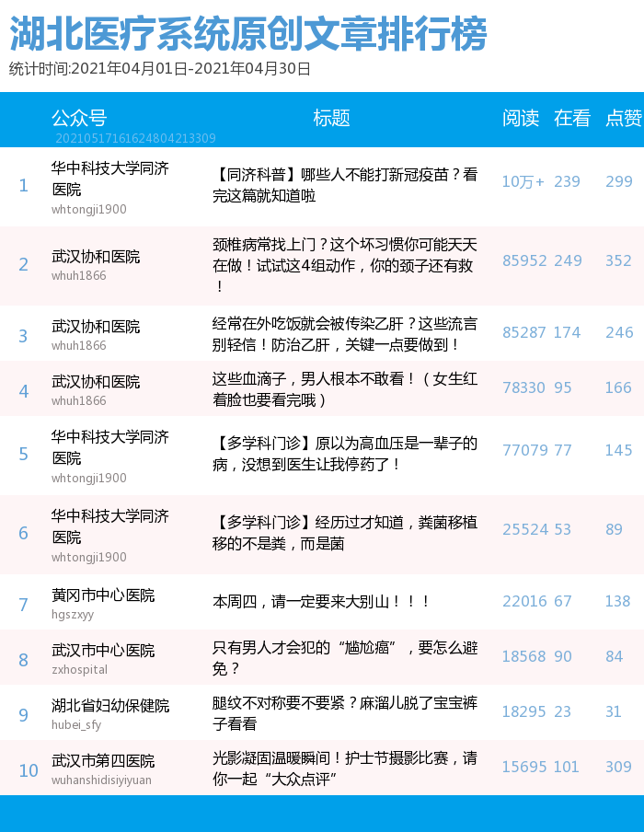Viewport: 644px width, 832px height.
Task: Click the 湖北省妇幼保健院 account name
Action: pyautogui.click(x=110, y=706)
